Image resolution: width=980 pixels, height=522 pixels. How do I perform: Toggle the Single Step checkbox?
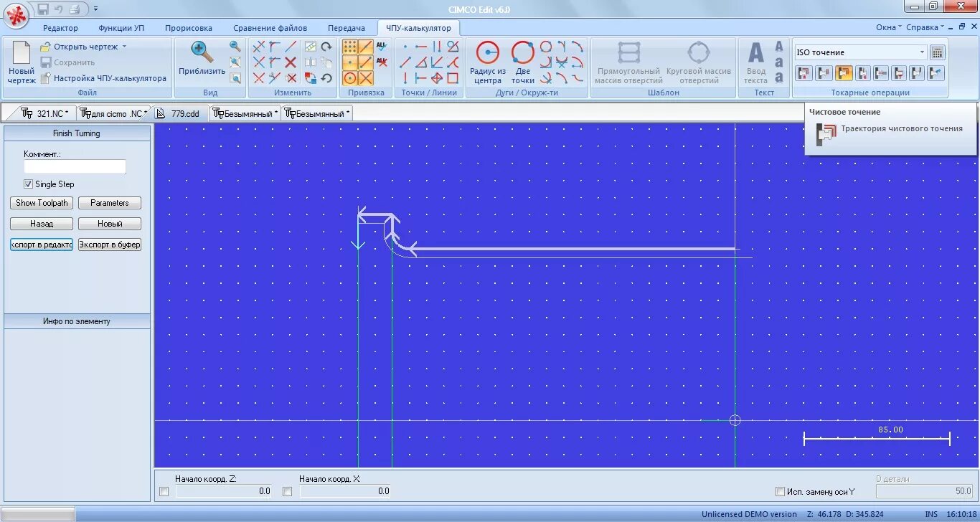[29, 184]
